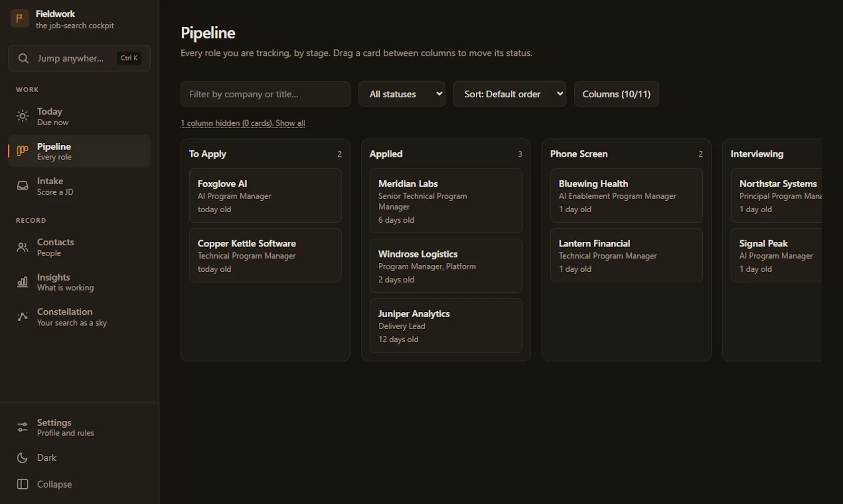
Task: Click the Dark theme moon icon
Action: [22, 458]
